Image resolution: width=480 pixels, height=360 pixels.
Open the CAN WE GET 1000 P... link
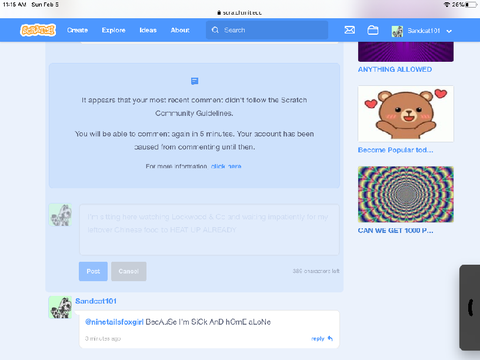[x=396, y=231]
